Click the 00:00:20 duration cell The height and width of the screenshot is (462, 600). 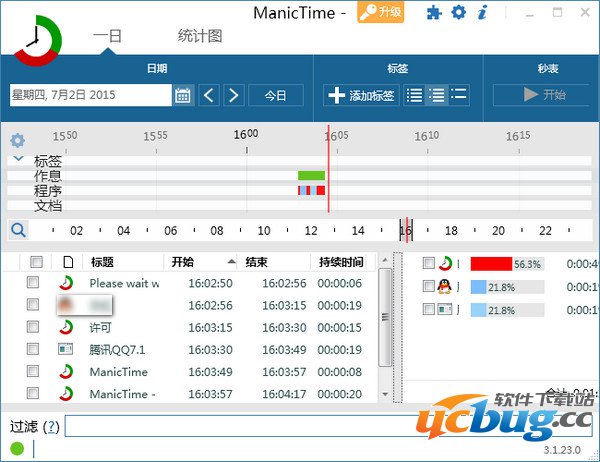tap(339, 394)
